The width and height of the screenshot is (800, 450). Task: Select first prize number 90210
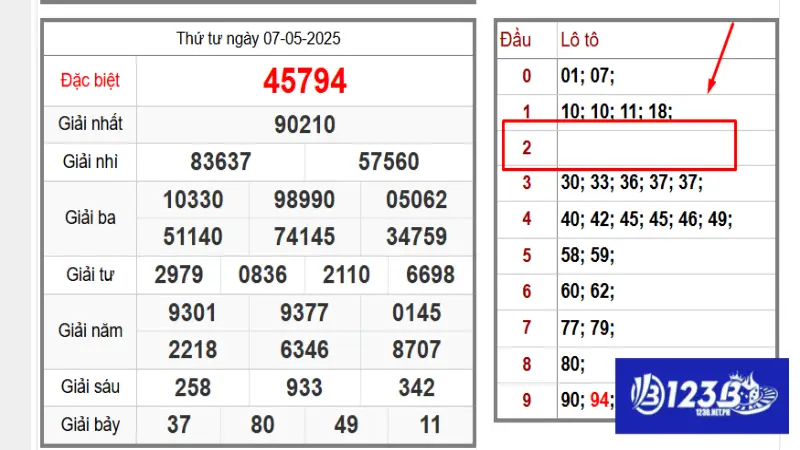[305, 124]
